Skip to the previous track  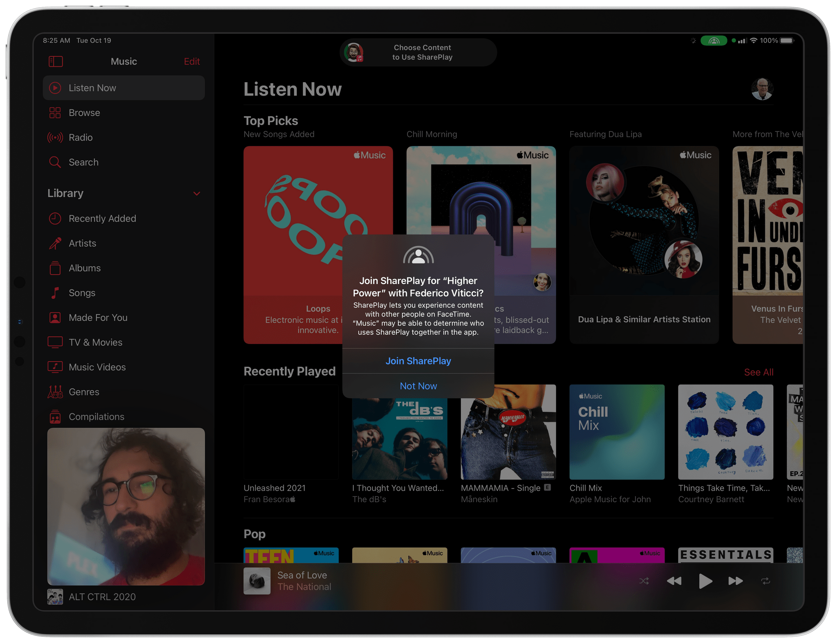pyautogui.click(x=674, y=581)
